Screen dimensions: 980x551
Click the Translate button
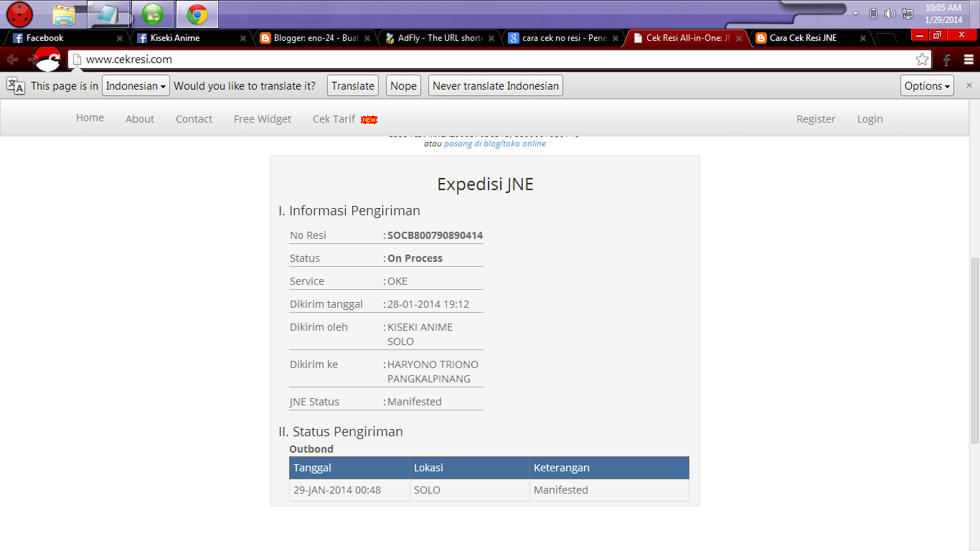click(x=353, y=85)
